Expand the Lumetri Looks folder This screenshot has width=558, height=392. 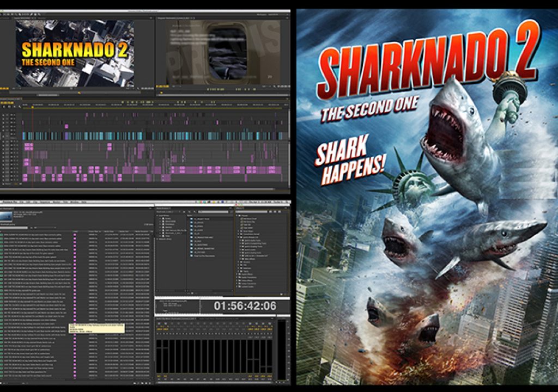point(236,287)
